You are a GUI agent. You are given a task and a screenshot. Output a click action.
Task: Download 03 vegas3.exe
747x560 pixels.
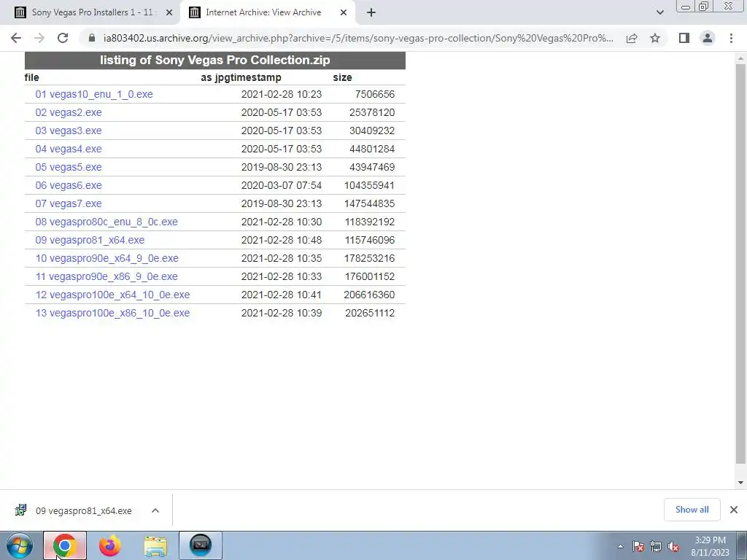point(68,131)
